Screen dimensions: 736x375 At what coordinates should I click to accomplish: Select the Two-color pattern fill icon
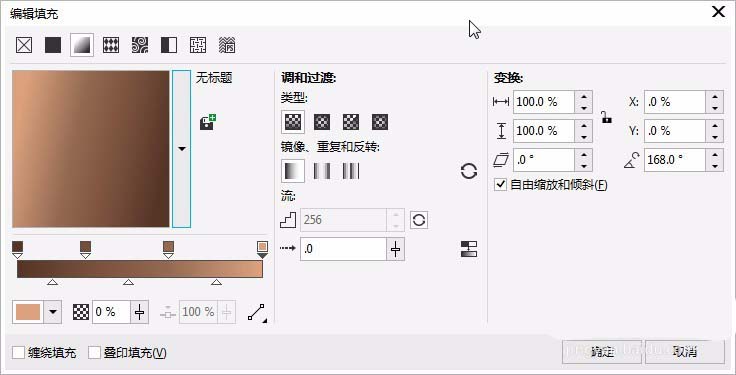click(169, 45)
